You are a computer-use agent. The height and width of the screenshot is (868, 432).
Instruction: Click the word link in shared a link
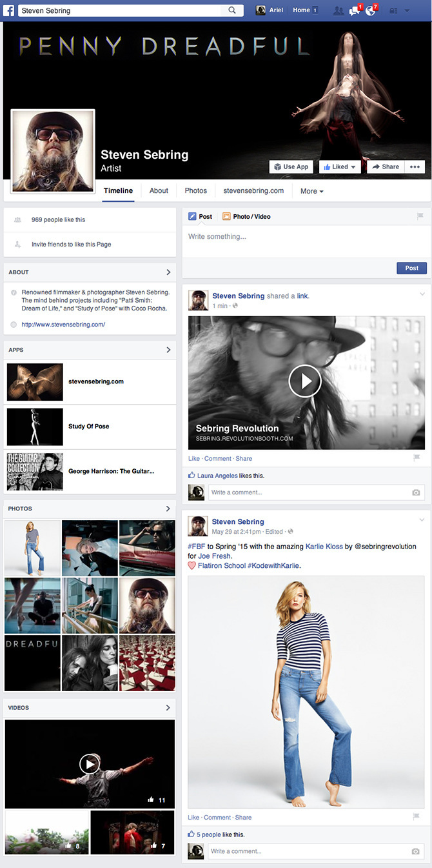(302, 296)
